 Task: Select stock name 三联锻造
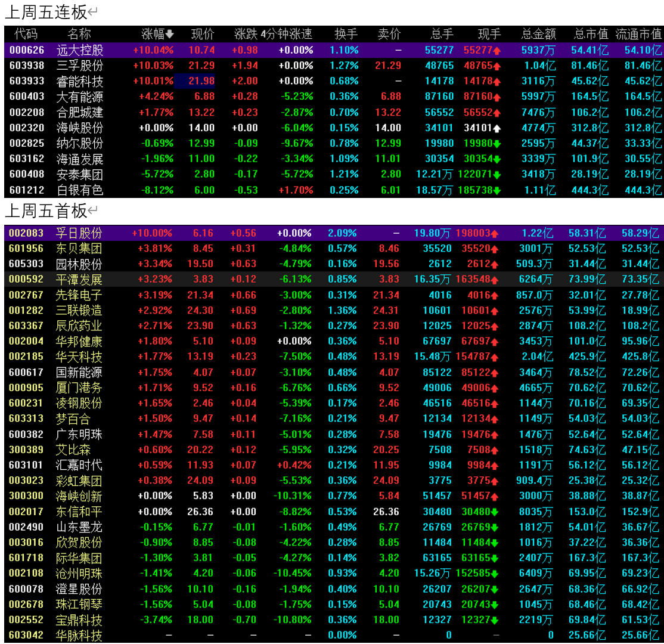[79, 311]
